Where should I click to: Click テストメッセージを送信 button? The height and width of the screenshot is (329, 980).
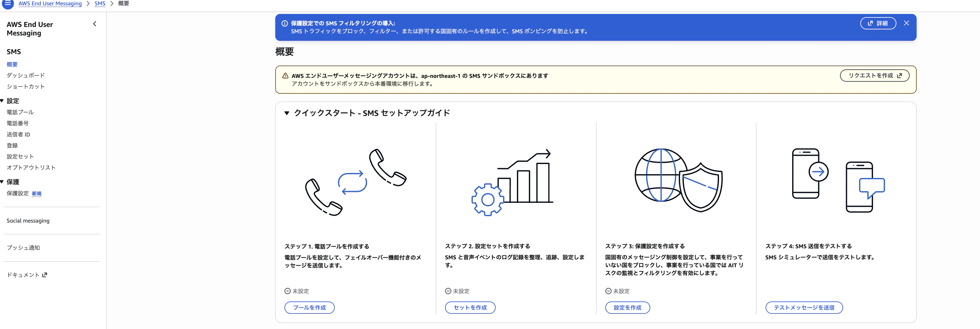coord(804,307)
